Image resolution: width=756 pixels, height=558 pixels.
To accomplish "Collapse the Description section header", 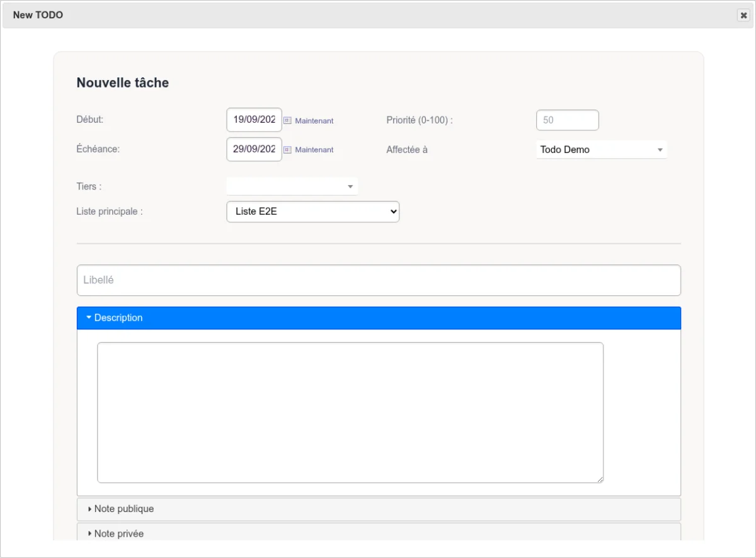I will click(x=379, y=318).
